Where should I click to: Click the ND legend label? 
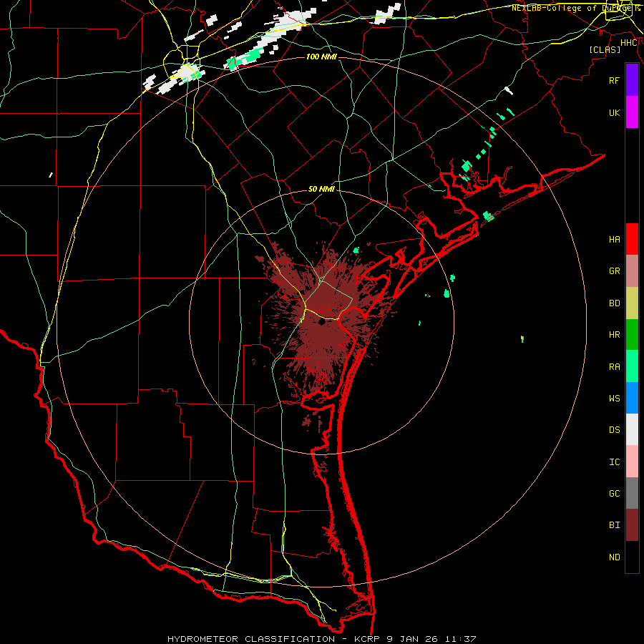click(614, 557)
